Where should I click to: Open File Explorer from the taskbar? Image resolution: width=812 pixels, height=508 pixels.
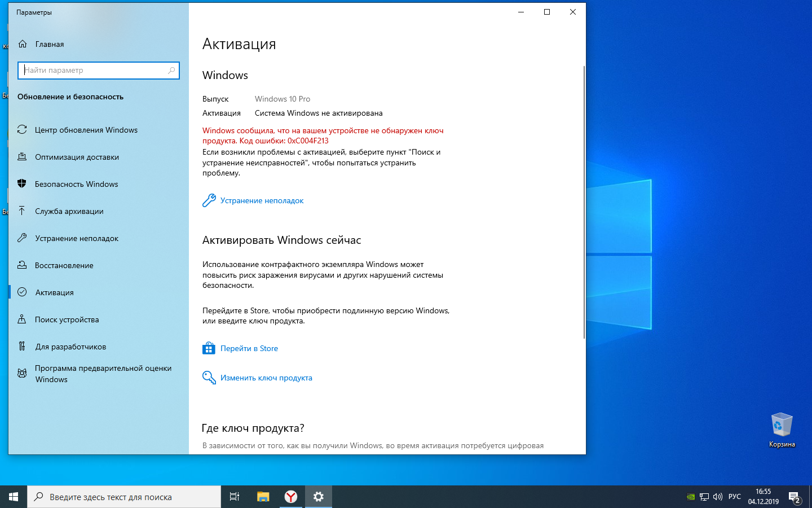[263, 497]
